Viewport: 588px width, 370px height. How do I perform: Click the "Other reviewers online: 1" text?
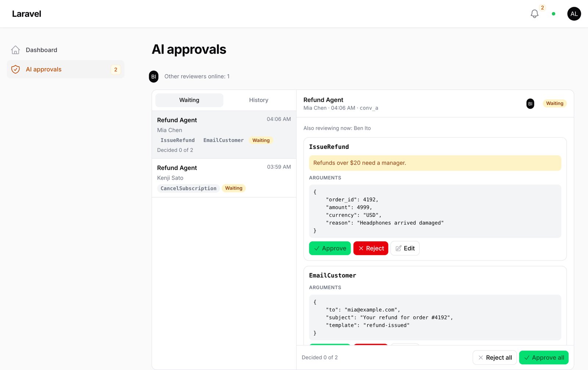(197, 76)
